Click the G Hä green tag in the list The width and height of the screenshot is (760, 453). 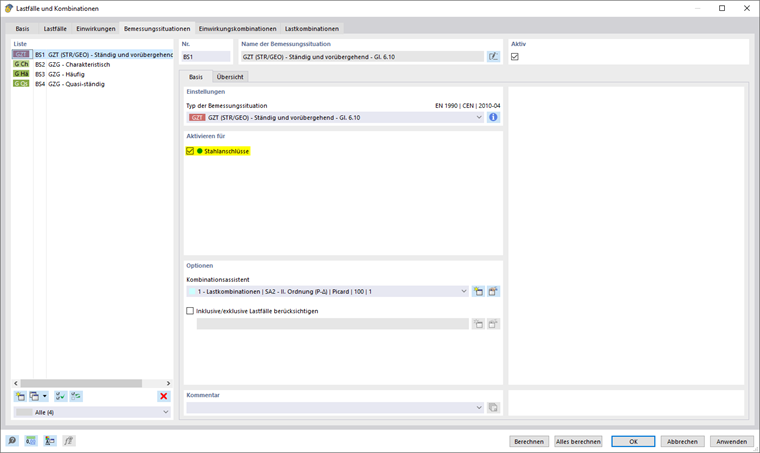coord(21,74)
